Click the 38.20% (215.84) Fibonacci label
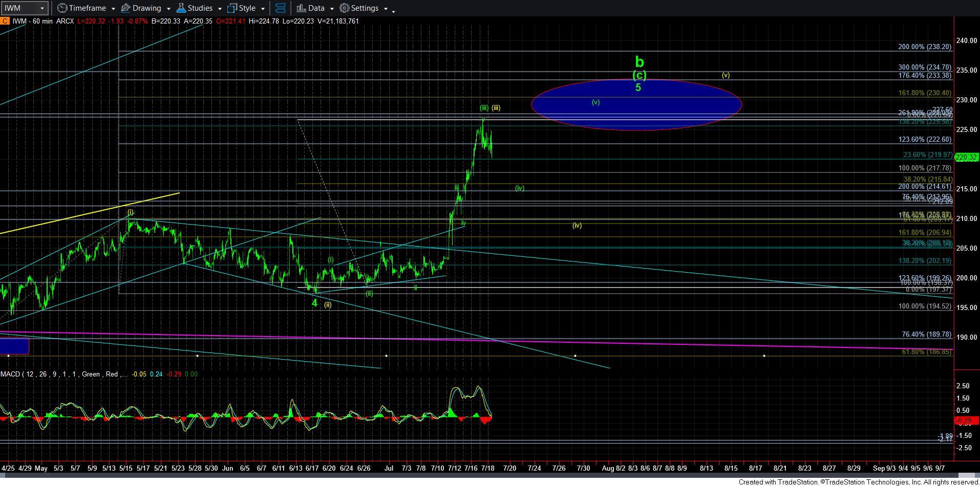 click(x=927, y=180)
